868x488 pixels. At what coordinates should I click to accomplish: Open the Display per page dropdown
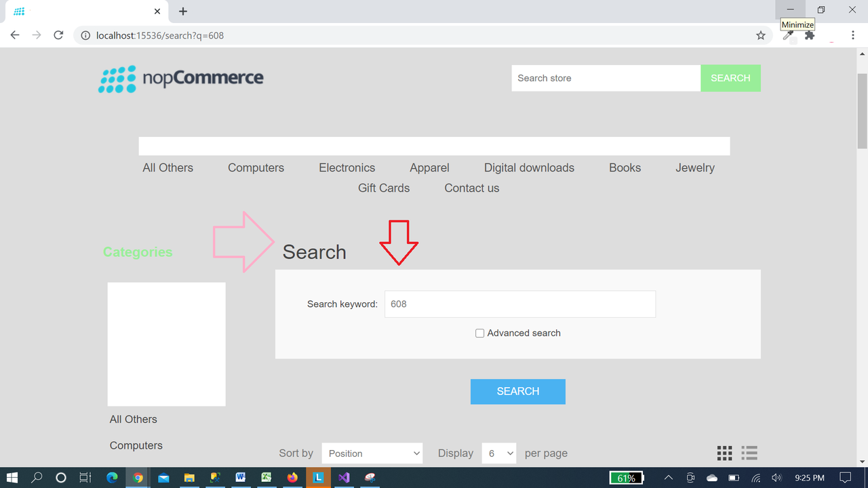[x=498, y=453]
